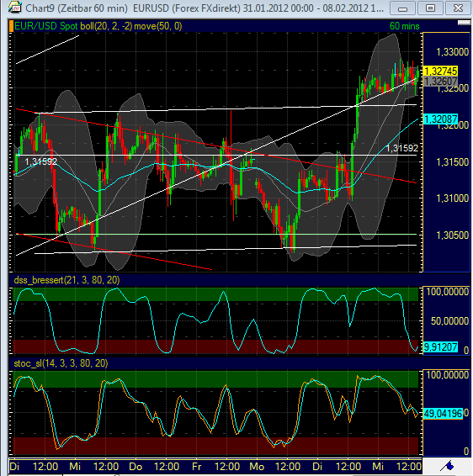Select the EUR/USD Spot label
Screen dimensions: 473x476
click(46, 26)
